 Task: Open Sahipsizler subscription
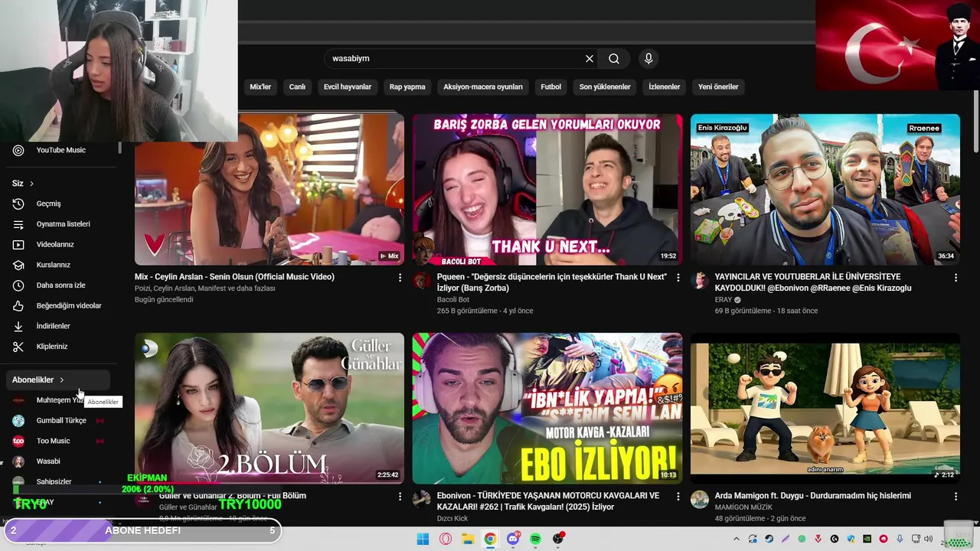[58, 481]
